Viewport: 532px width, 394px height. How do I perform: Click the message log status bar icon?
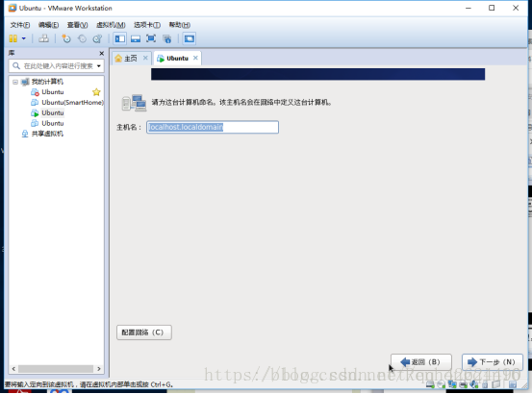pos(513,384)
